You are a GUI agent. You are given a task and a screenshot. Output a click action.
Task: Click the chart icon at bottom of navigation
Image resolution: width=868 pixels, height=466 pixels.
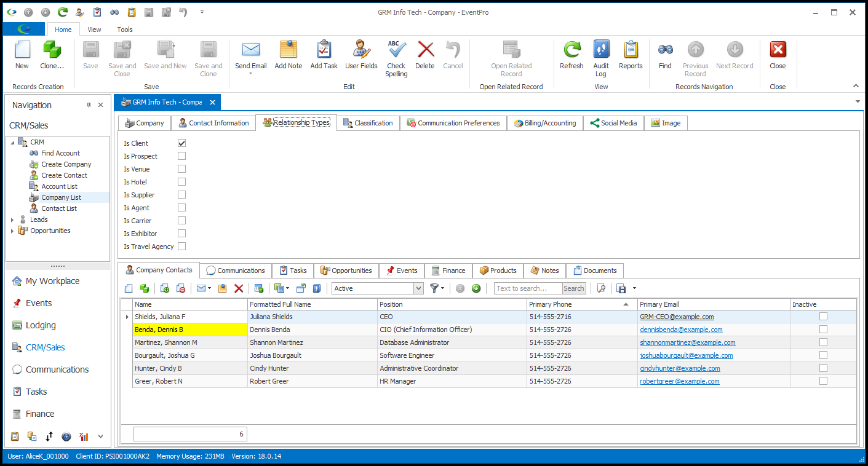coord(84,436)
